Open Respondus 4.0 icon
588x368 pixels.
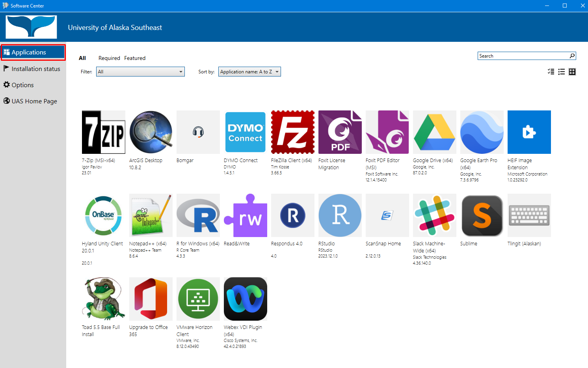(293, 215)
